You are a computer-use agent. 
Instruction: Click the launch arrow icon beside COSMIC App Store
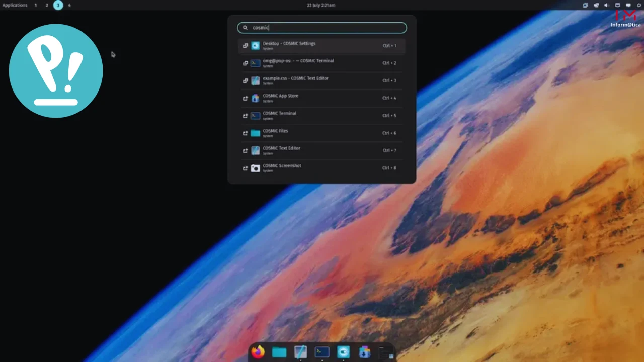pyautogui.click(x=246, y=98)
